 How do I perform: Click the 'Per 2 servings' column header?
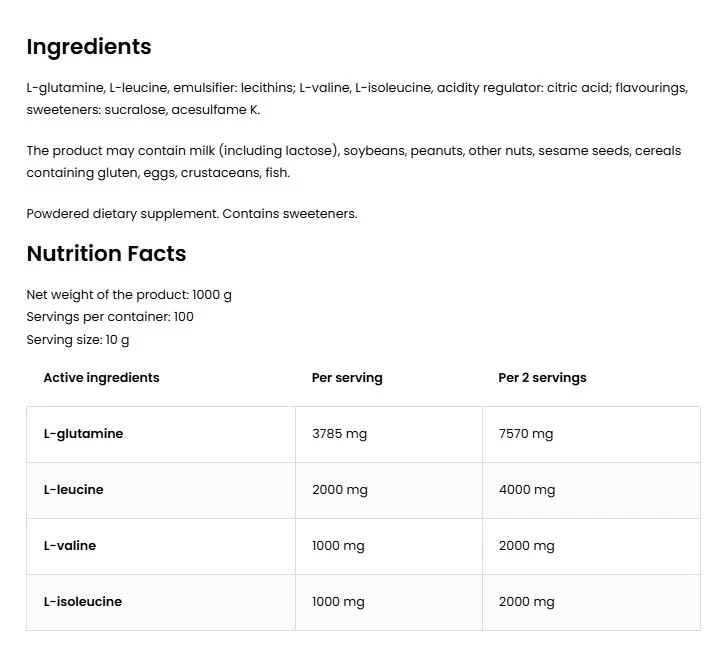[542, 378]
